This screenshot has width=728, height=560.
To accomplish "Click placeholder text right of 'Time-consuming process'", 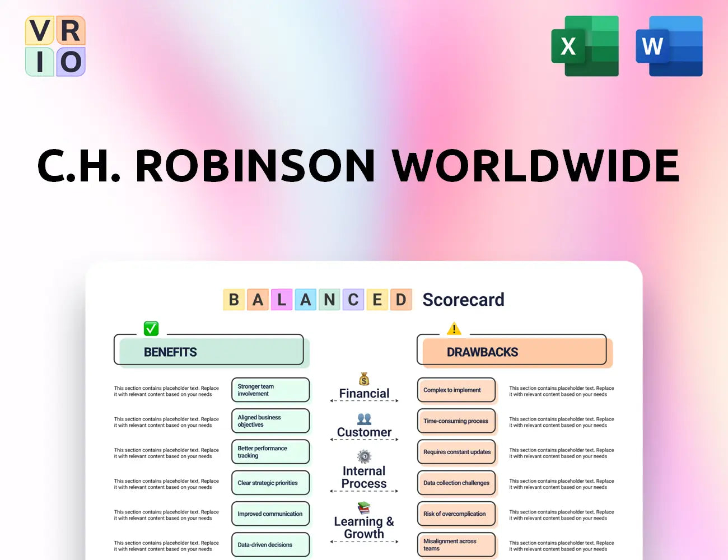I will coord(561,422).
